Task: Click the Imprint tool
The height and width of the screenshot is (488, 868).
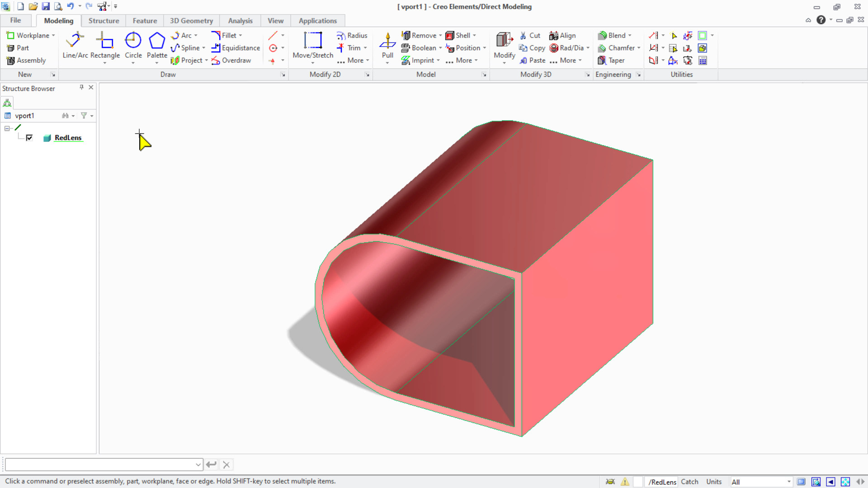Action: coord(418,60)
